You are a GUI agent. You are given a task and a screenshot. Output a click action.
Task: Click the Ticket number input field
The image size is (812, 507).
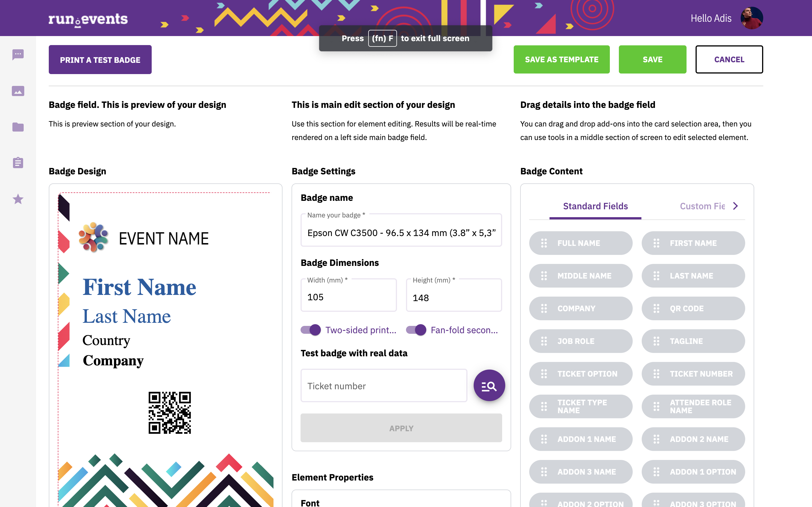click(x=384, y=386)
